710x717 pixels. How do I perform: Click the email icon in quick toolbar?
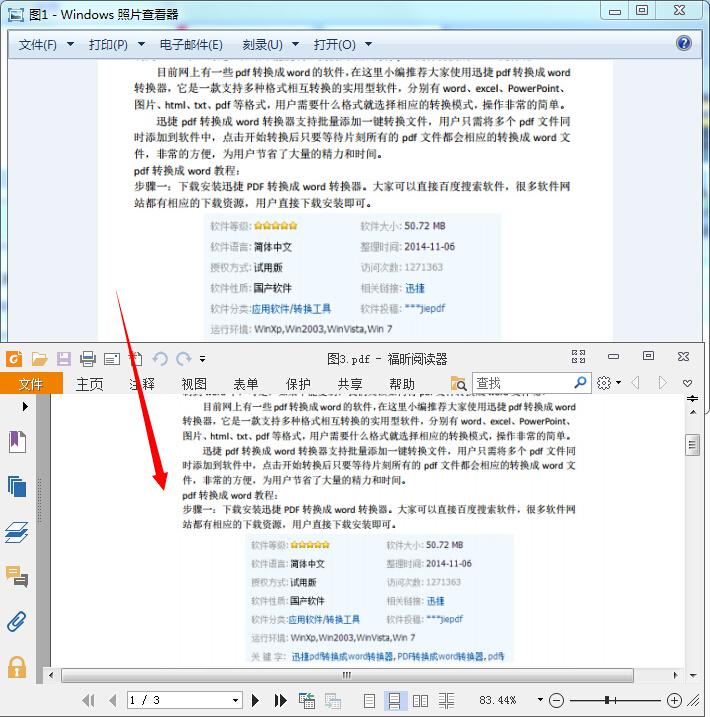tap(112, 359)
